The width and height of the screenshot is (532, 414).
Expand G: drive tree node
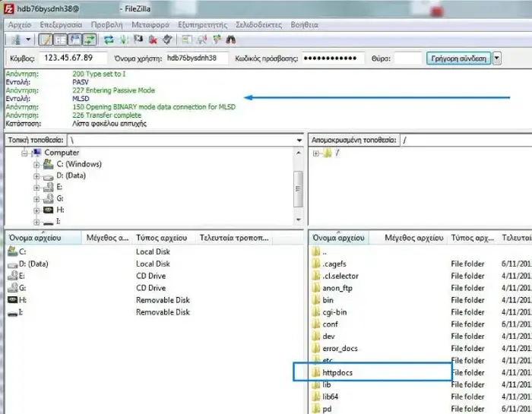[36, 199]
